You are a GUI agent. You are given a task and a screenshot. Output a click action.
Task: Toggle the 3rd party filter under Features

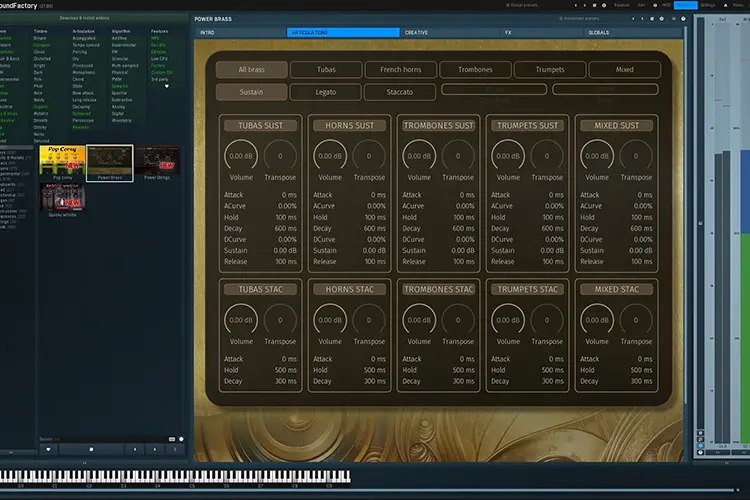click(x=159, y=79)
